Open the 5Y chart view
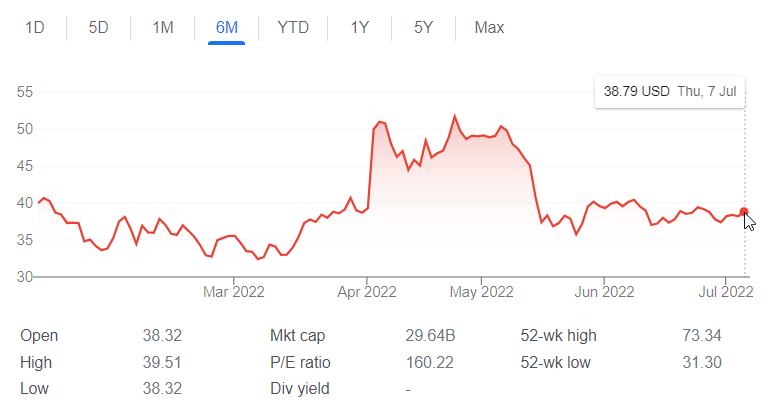The height and width of the screenshot is (404, 781). [x=424, y=27]
